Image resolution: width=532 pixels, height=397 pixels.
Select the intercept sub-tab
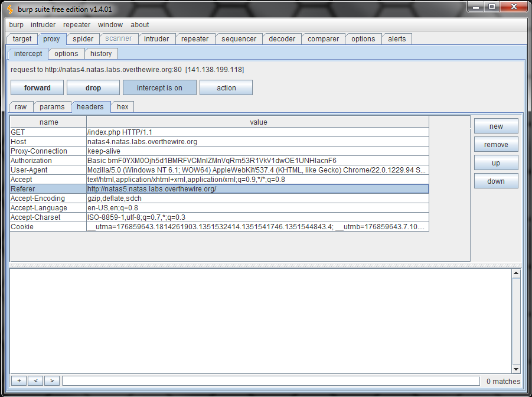click(28, 54)
